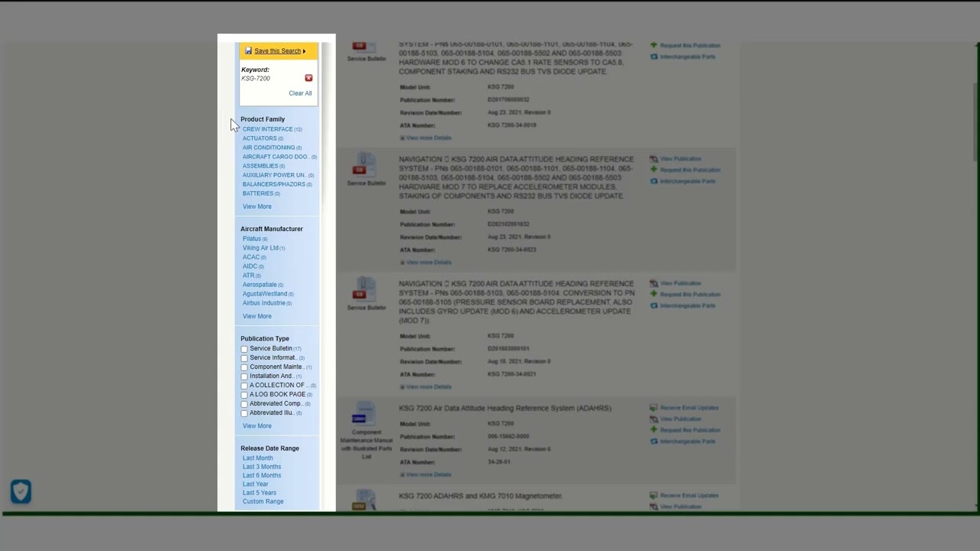Image resolution: width=980 pixels, height=551 pixels.
Task: Filter release date to Last 6 Months
Action: [262, 475]
